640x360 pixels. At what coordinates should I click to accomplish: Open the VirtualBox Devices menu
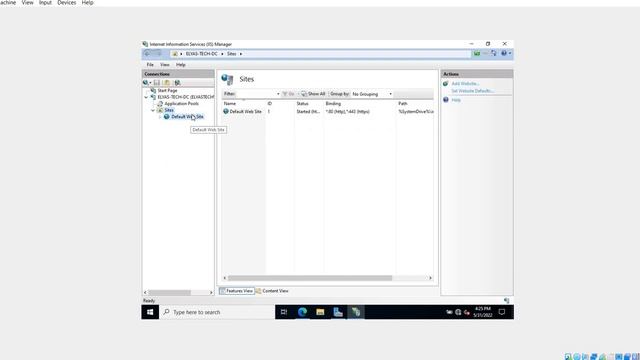(67, 3)
